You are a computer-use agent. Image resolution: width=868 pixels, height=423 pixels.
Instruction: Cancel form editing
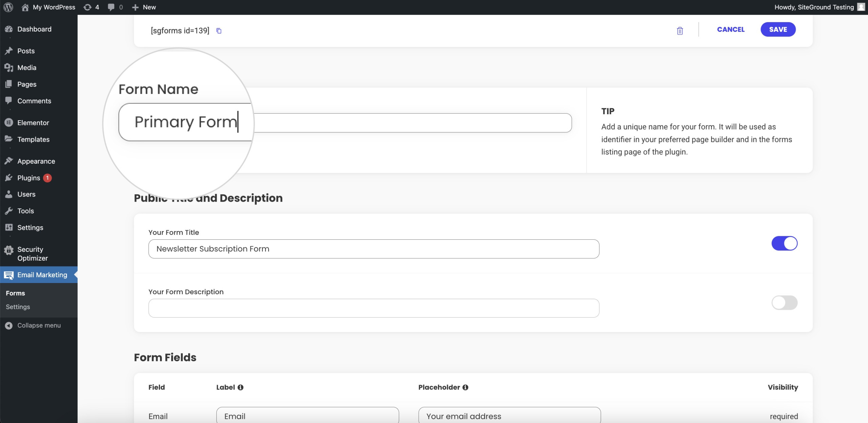pyautogui.click(x=731, y=29)
